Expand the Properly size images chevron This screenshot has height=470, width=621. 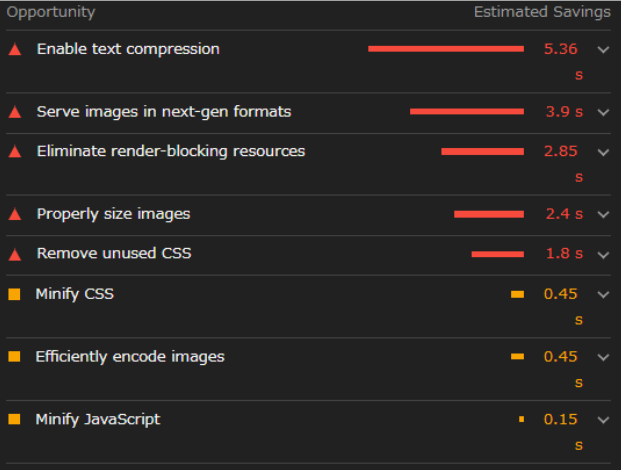tap(603, 215)
